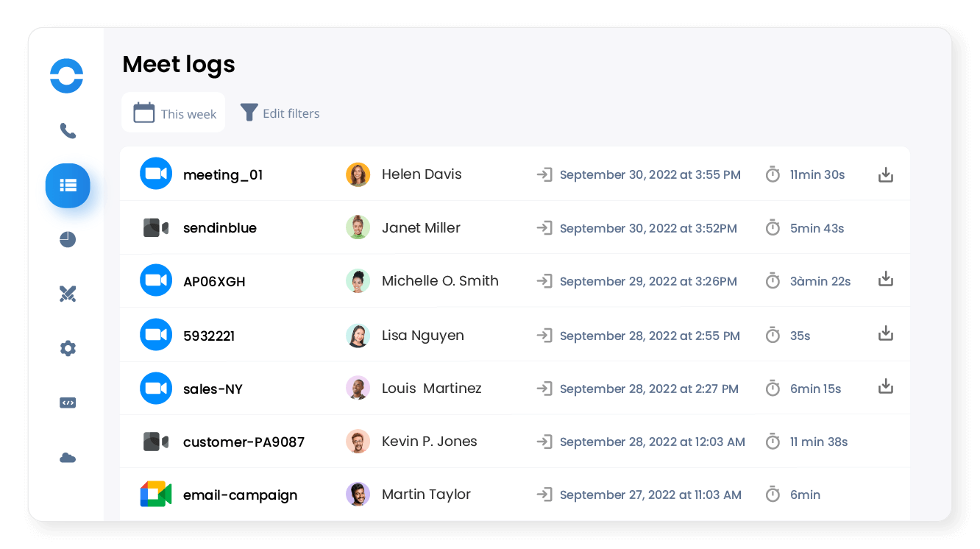Download the meeting_01 recording
Image resolution: width=980 pixels, height=549 pixels.
886,174
